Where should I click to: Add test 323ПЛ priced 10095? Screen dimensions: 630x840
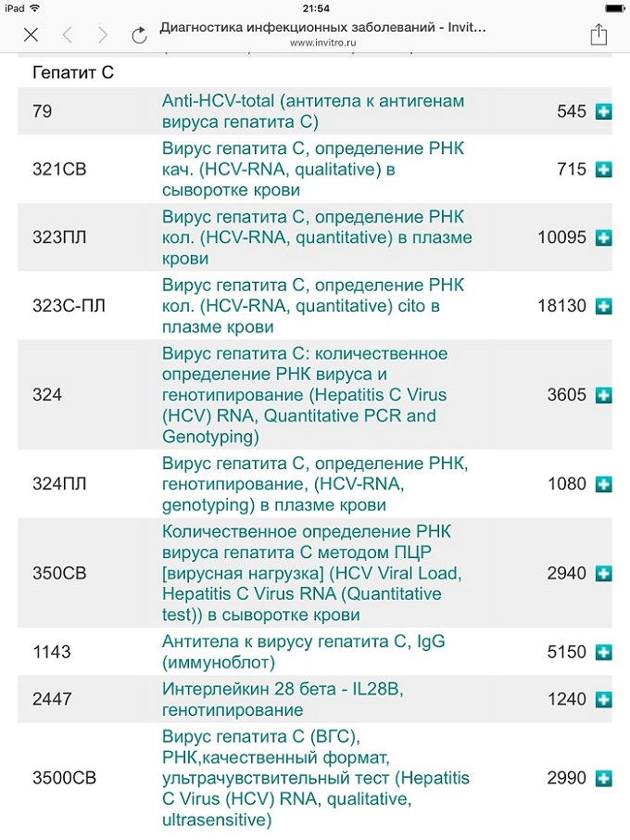pos(604,237)
